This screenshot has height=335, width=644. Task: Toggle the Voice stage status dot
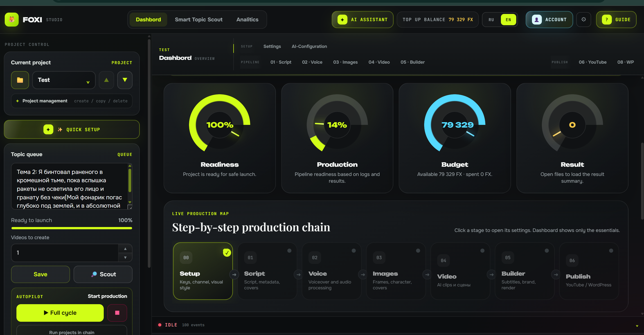354,250
